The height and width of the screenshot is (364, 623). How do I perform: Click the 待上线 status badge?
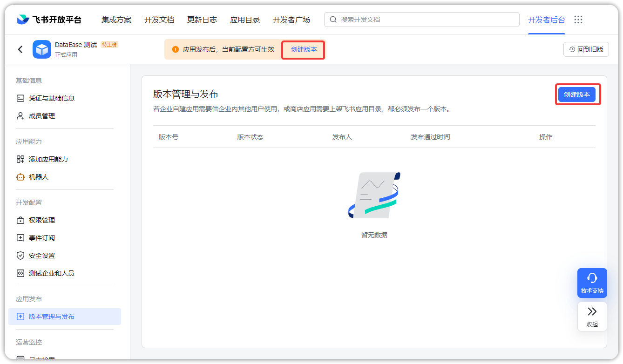click(x=109, y=45)
